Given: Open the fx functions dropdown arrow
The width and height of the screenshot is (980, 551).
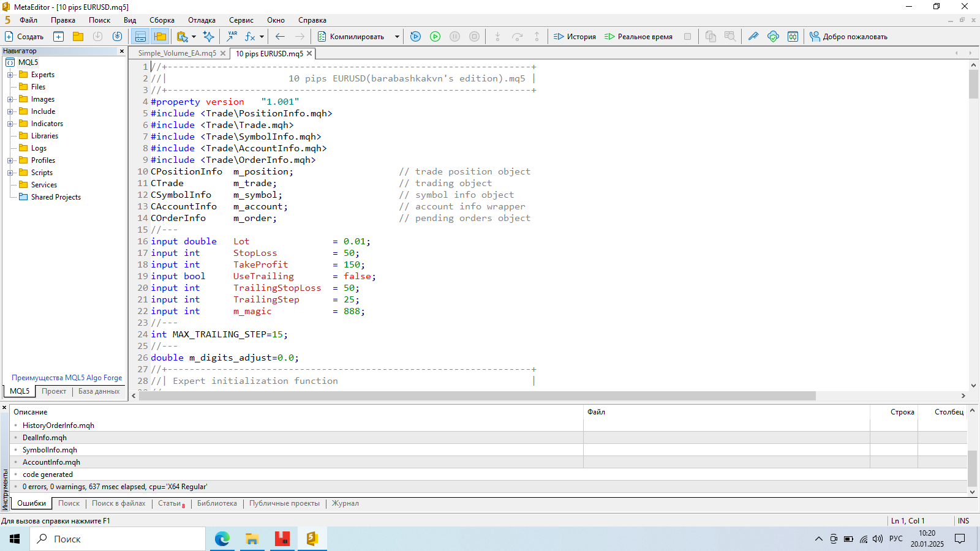Looking at the screenshot, I should point(262,37).
